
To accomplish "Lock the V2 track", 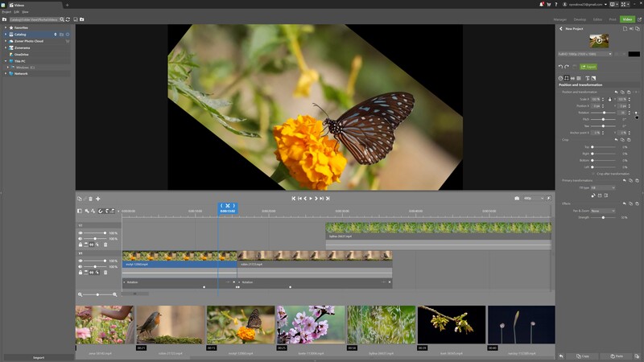I will 80,245.
